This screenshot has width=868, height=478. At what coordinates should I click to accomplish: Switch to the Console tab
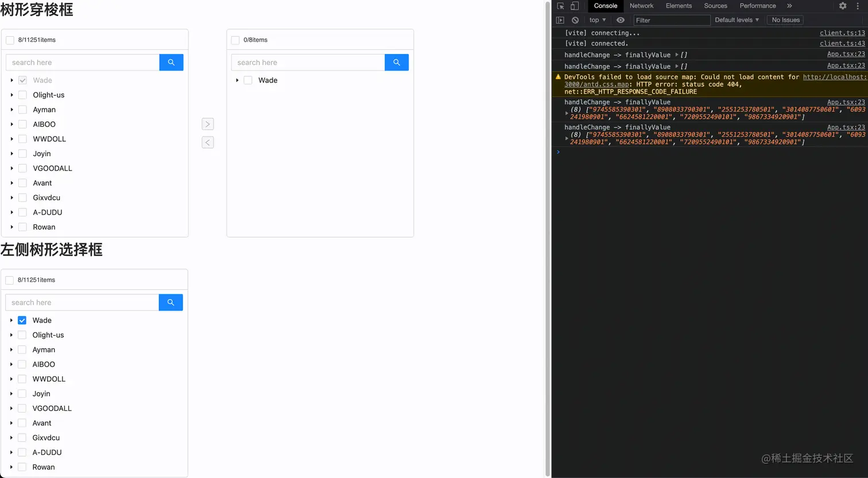pyautogui.click(x=606, y=6)
